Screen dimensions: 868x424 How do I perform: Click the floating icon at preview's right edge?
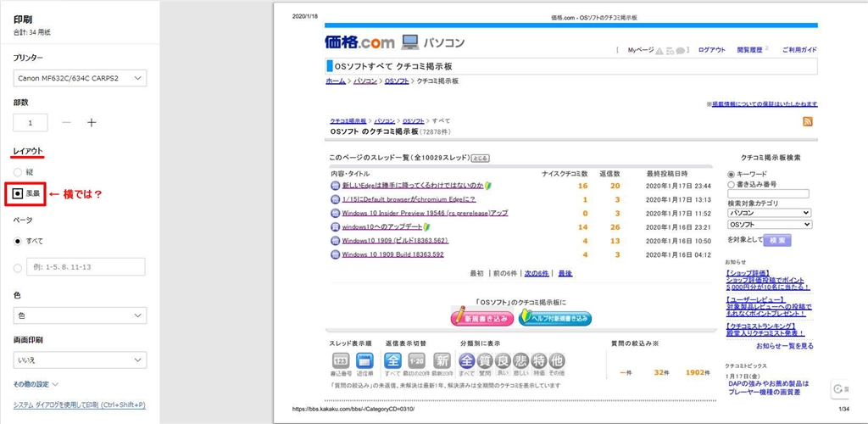tap(839, 388)
